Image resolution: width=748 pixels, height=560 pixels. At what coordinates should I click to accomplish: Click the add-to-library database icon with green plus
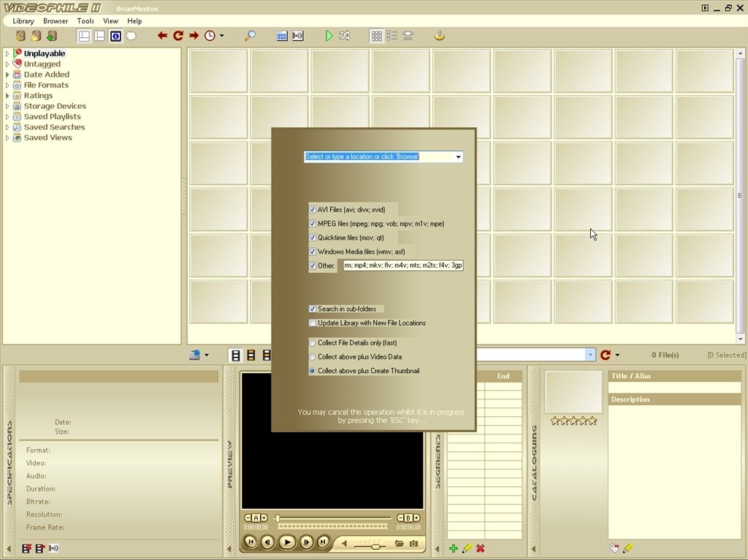pyautogui.click(x=52, y=36)
